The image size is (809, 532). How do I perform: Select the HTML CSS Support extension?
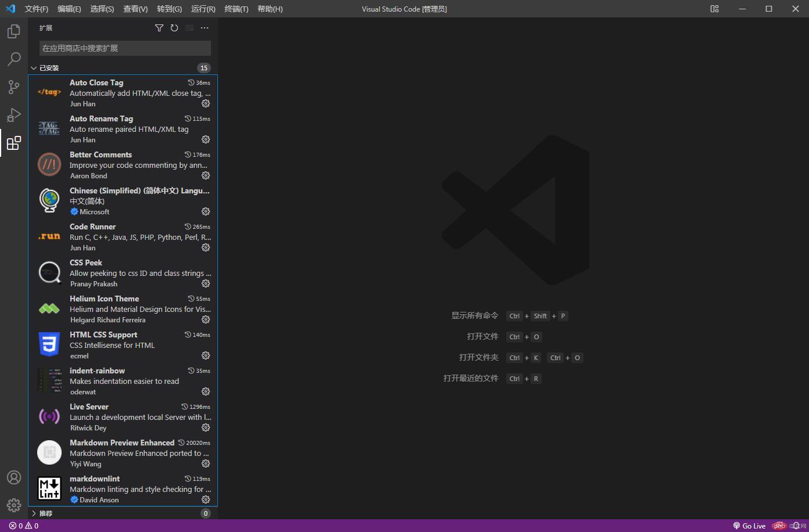click(x=123, y=345)
